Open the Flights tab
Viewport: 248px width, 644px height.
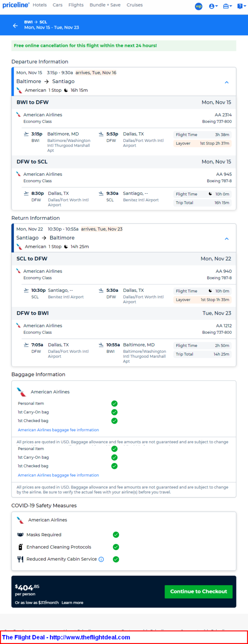coord(76,5)
